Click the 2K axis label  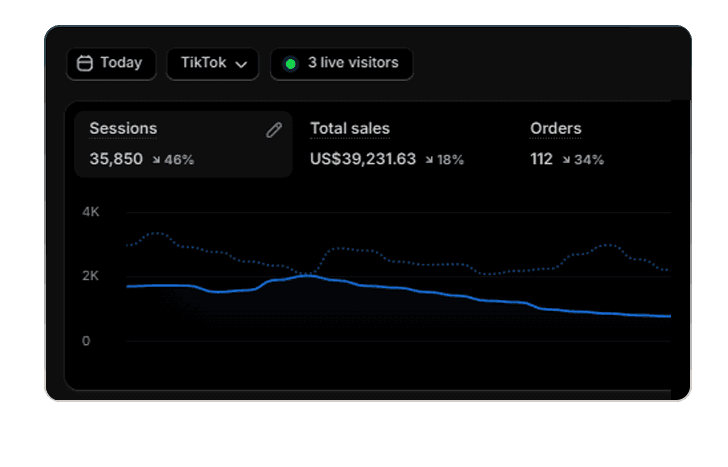[91, 276]
